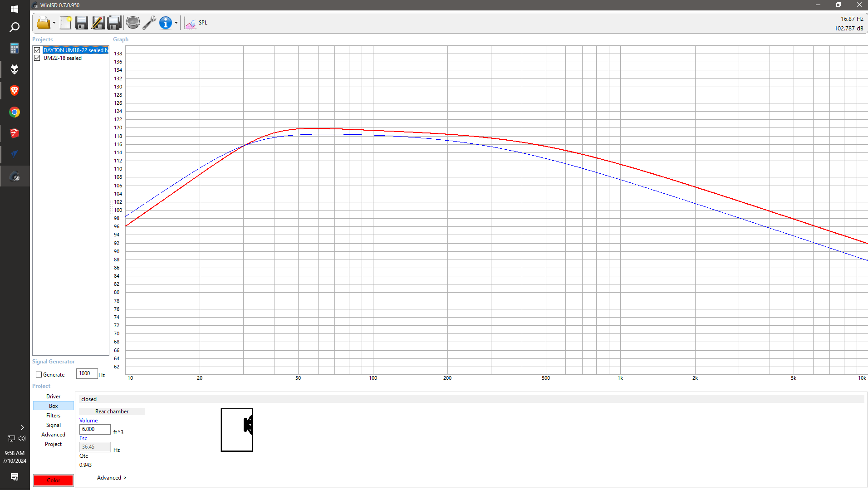Image resolution: width=868 pixels, height=490 pixels.
Task: Select UM22-18 sealed project row
Action: pos(63,58)
